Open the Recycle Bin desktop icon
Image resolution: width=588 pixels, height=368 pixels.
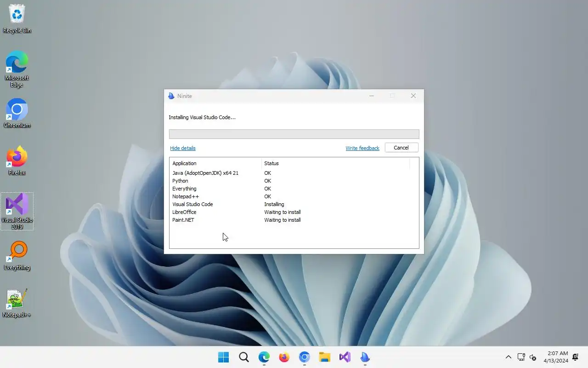[17, 19]
